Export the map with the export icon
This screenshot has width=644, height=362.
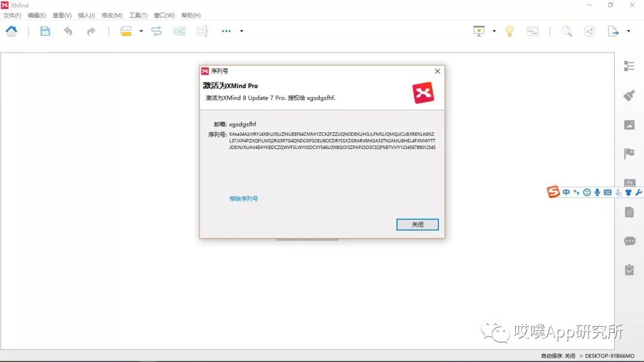[x=613, y=31]
